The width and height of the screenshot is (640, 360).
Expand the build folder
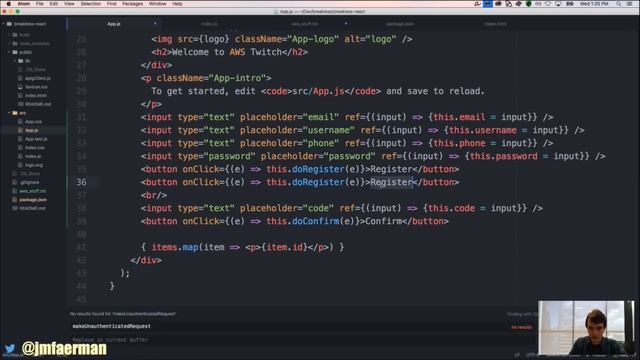(x=9, y=35)
